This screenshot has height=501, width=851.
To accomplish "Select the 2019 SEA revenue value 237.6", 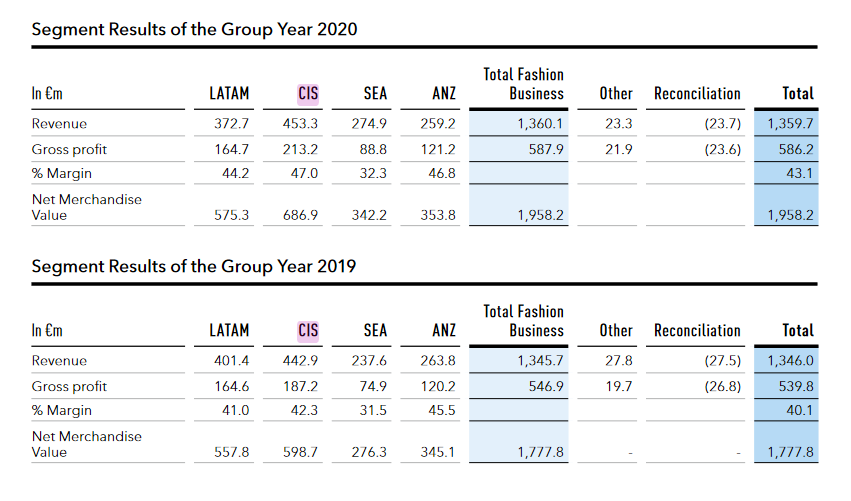I will (x=369, y=361).
